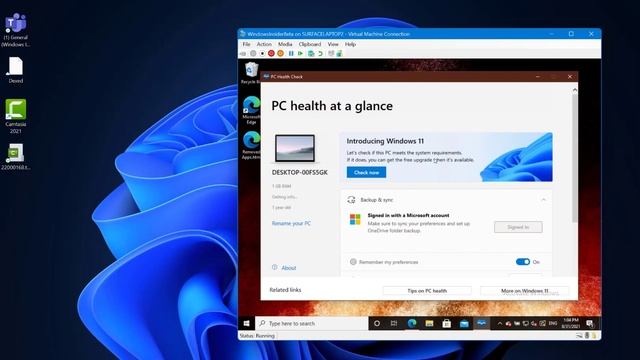The height and width of the screenshot is (360, 640).
Task: Click the More on Windows 11 button
Action: pyautogui.click(x=524, y=291)
